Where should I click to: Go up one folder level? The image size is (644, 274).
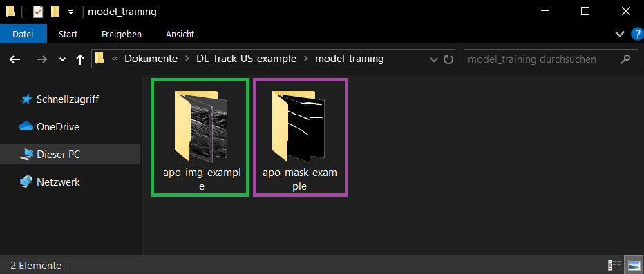pyautogui.click(x=80, y=59)
